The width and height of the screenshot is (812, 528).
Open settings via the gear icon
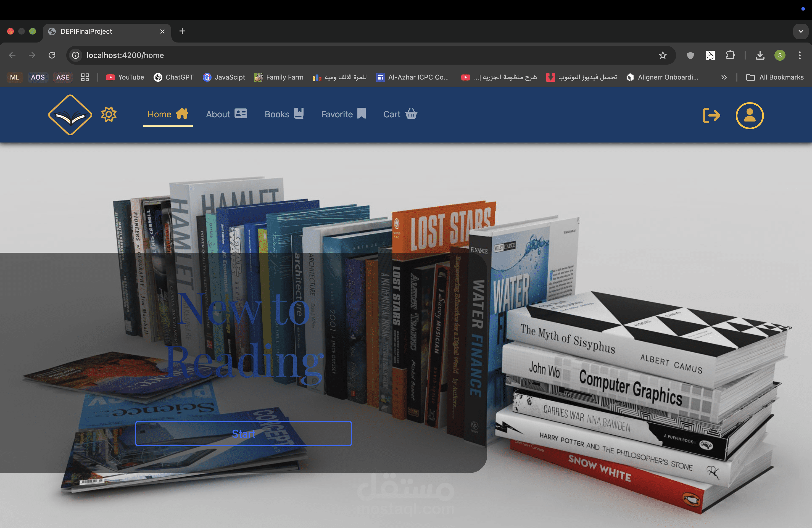(x=109, y=114)
